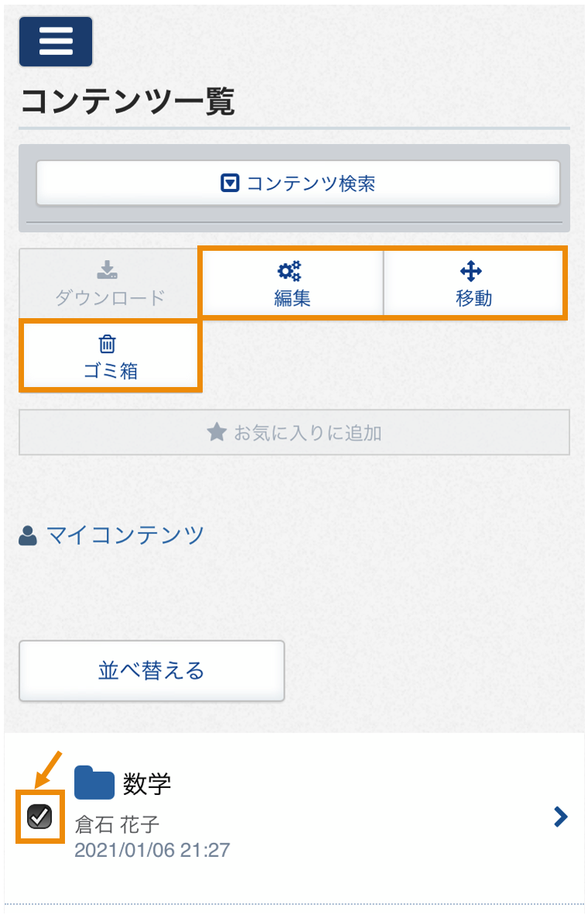
Task: Uncheck the 数学 folder checkbox
Action: 39,817
